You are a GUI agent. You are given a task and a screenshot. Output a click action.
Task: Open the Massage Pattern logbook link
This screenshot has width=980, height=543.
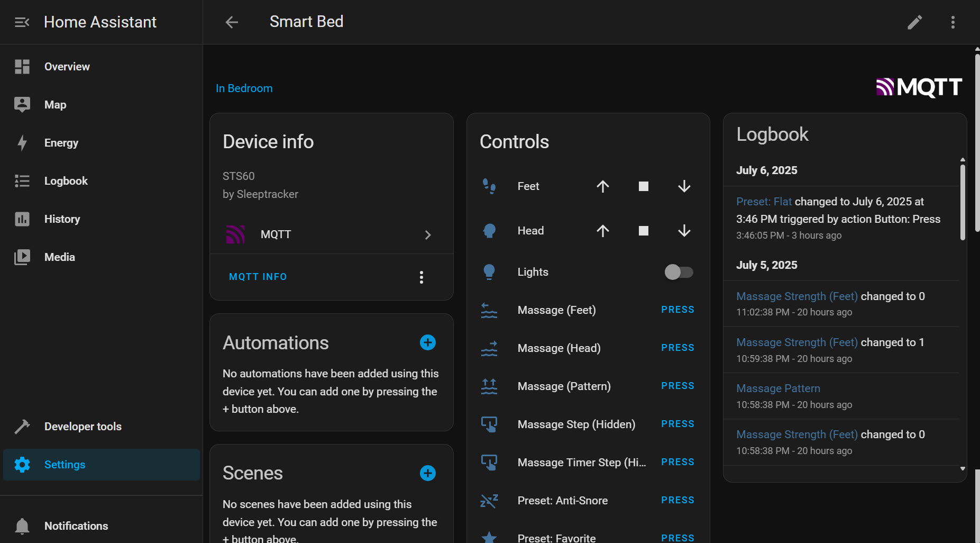click(x=778, y=388)
